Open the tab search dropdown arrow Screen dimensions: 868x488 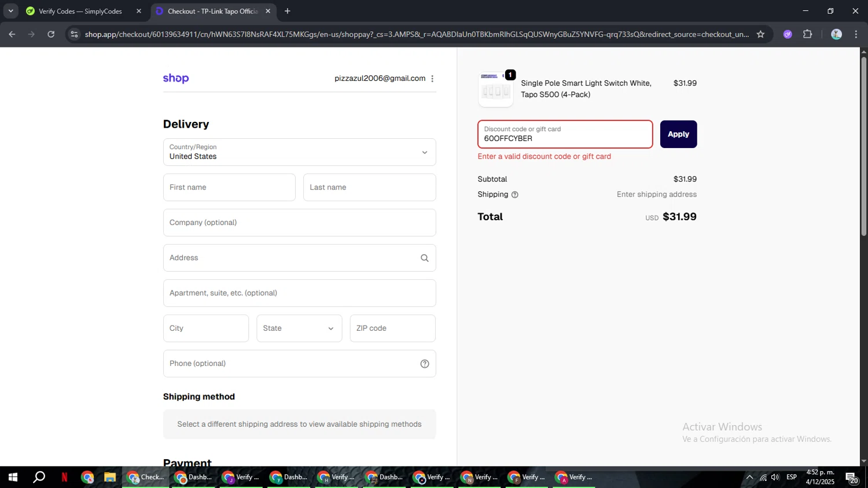[x=10, y=11]
